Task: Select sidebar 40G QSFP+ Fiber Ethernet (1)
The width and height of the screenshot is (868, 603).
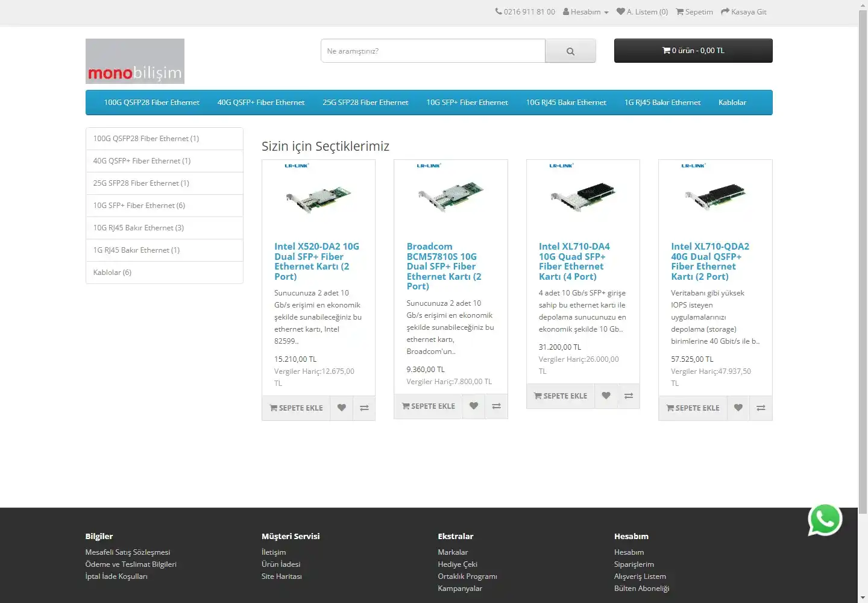Action: click(165, 161)
